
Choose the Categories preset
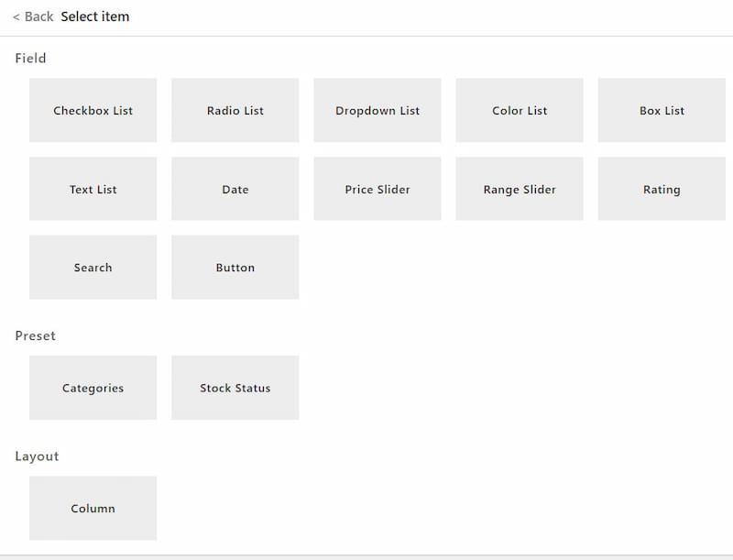point(93,388)
